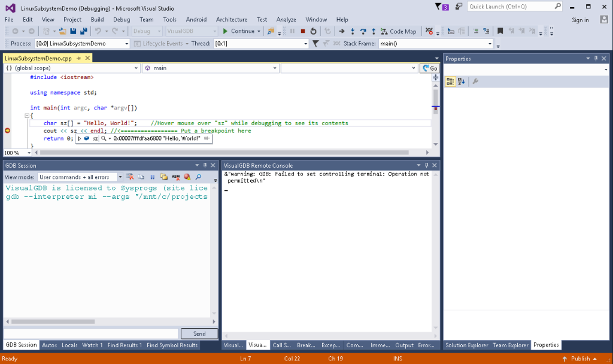The width and height of the screenshot is (613, 364).
Task: Click the Sign in link
Action: (x=579, y=19)
